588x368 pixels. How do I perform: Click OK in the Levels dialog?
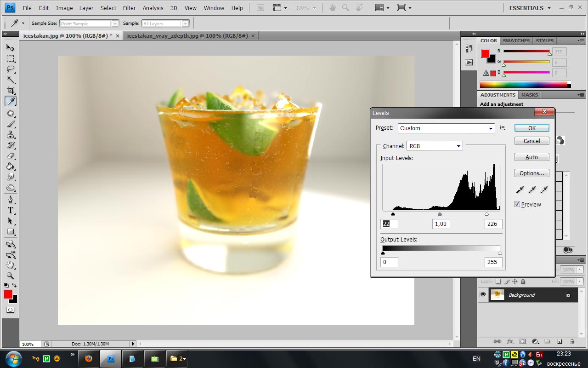(531, 128)
